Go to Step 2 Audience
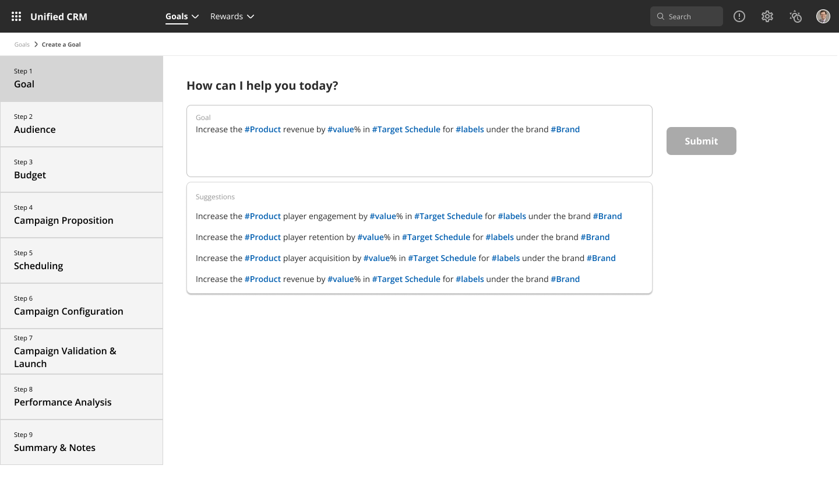Image resolution: width=839 pixels, height=504 pixels. pyautogui.click(x=82, y=124)
